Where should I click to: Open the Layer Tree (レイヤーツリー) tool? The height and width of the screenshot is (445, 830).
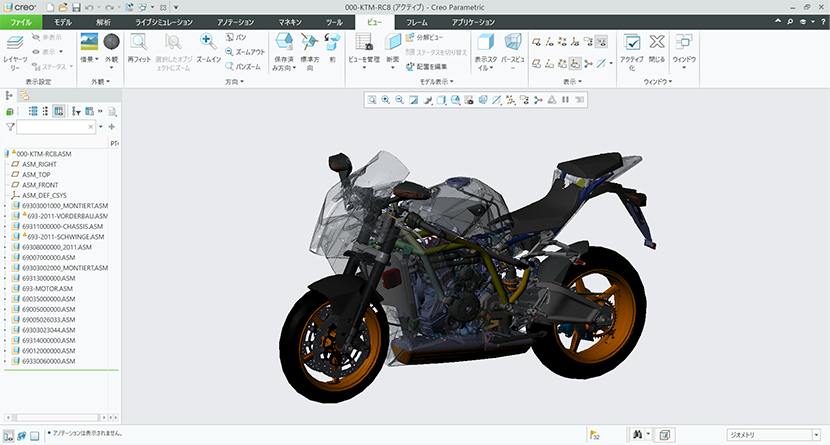15,53
